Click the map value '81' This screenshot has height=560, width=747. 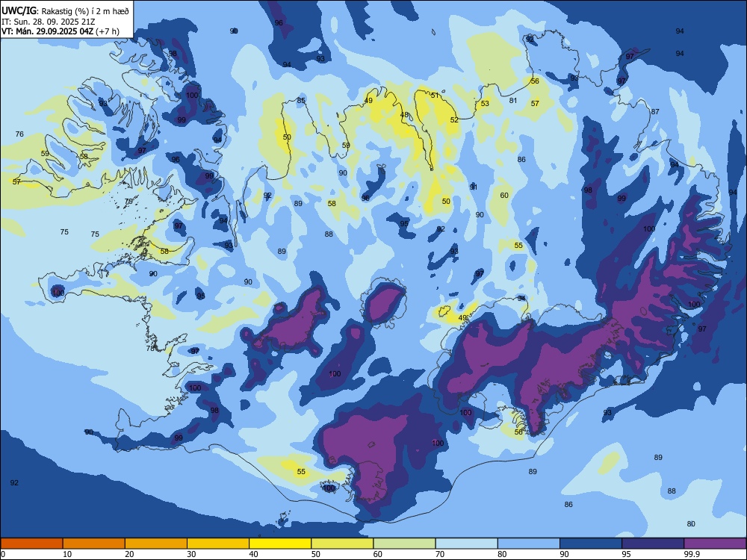(513, 101)
